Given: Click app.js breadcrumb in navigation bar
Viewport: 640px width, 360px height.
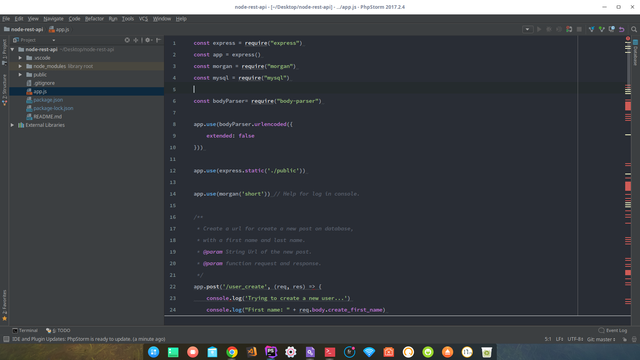Looking at the screenshot, I should tap(59, 29).
